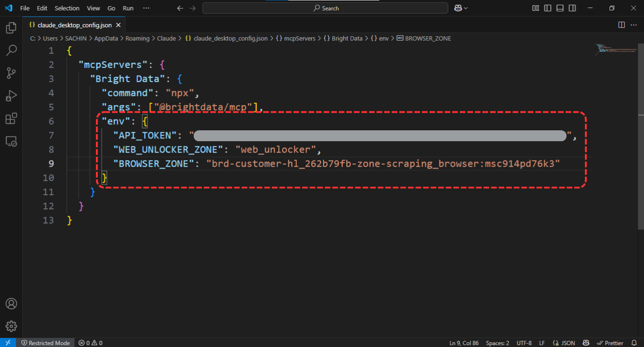This screenshot has height=347, width=644.
Task: Open the Source Control view
Action: 11,73
